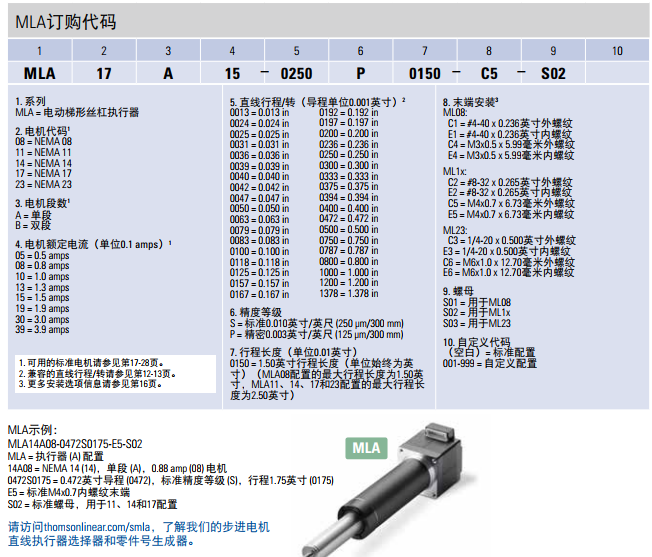Click '0250 = 0.250 in' lead entry
This screenshot has height=557, width=652.
349,155
